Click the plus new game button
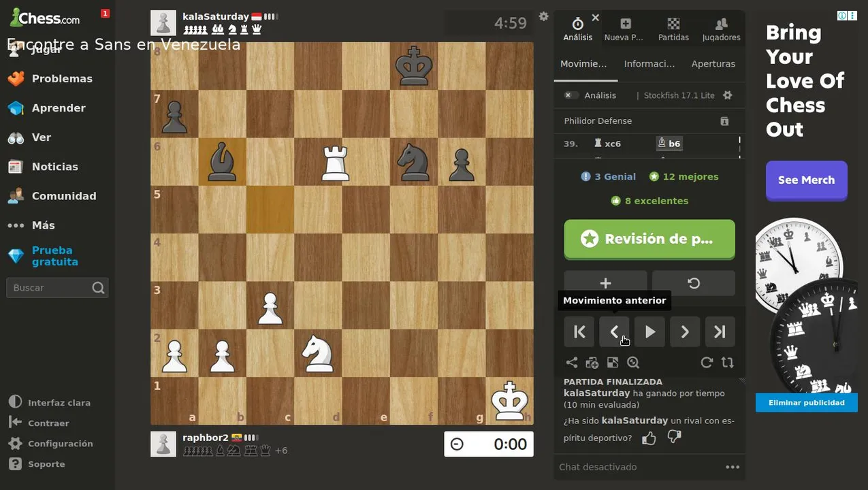 point(605,283)
